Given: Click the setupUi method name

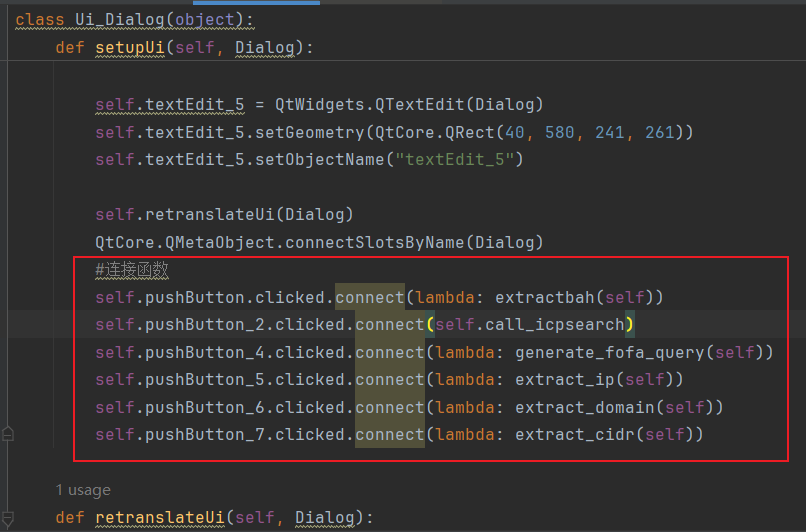Looking at the screenshot, I should pos(130,48).
